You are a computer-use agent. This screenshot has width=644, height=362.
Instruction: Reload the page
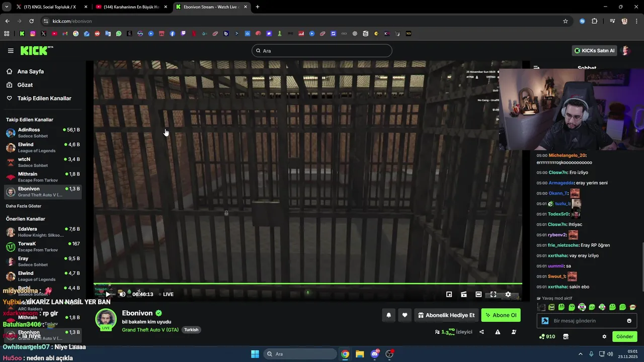[31, 21]
